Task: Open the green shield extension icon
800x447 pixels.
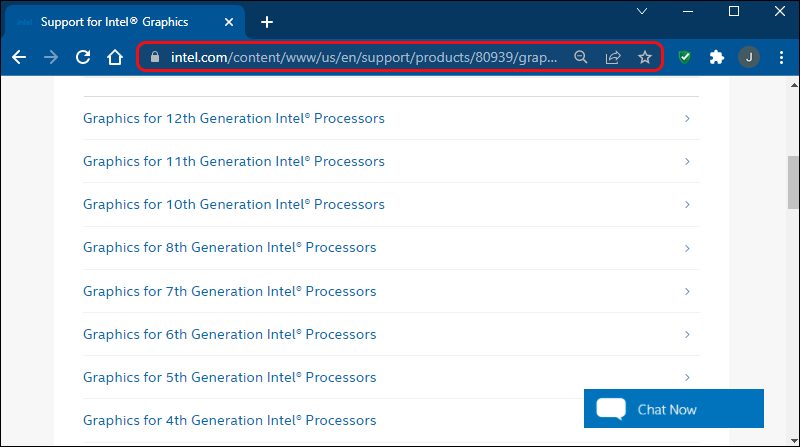Action: [x=684, y=57]
